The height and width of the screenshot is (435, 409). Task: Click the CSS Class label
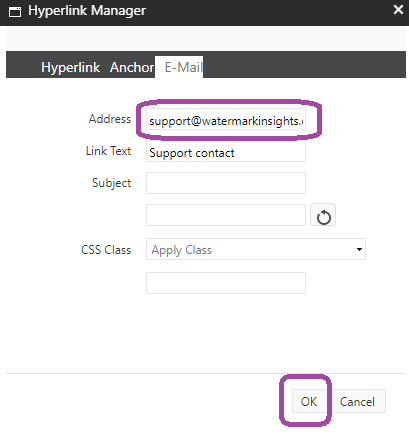tap(106, 250)
